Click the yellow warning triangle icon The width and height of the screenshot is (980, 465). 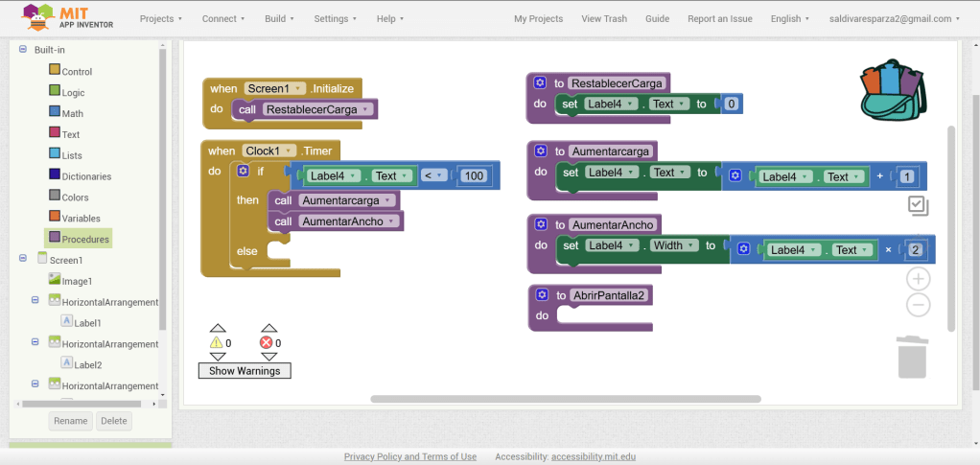[x=216, y=342]
